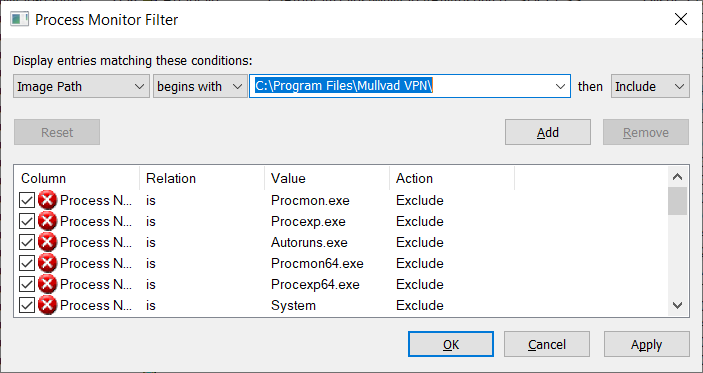Click the red exclude icon for Procexp.exe
This screenshot has height=373, width=703.
pyautogui.click(x=47, y=221)
